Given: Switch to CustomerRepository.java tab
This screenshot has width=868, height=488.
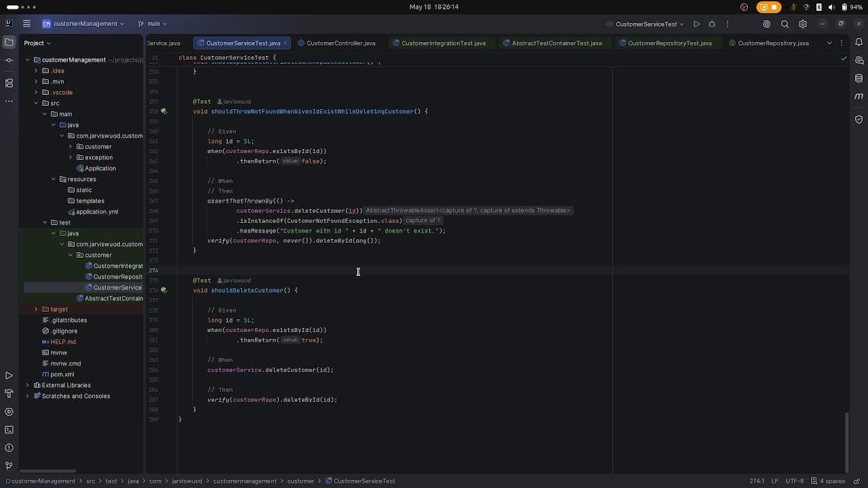Looking at the screenshot, I should pyautogui.click(x=769, y=43).
